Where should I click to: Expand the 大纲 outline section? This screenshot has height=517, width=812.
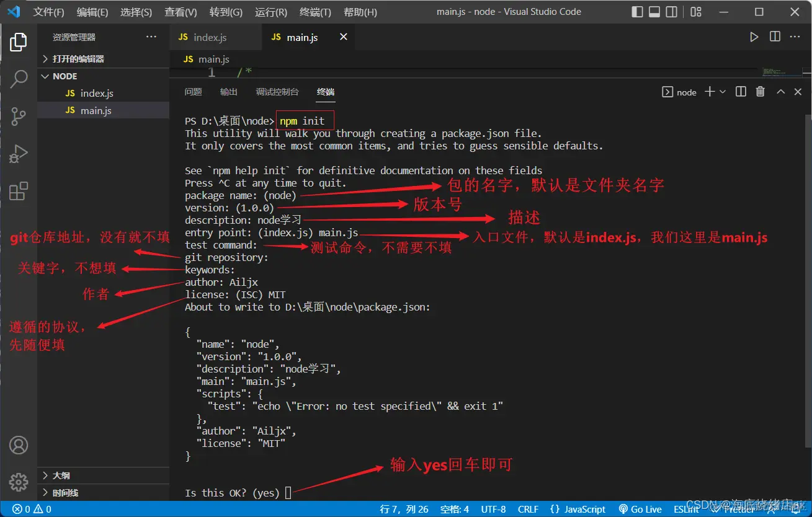[103, 475]
